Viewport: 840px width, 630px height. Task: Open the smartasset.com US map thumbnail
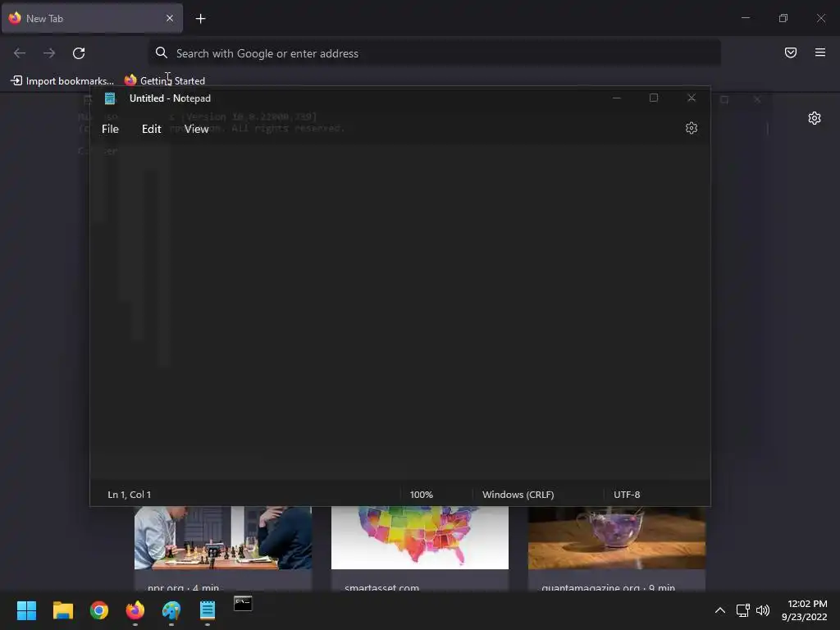[x=419, y=537]
